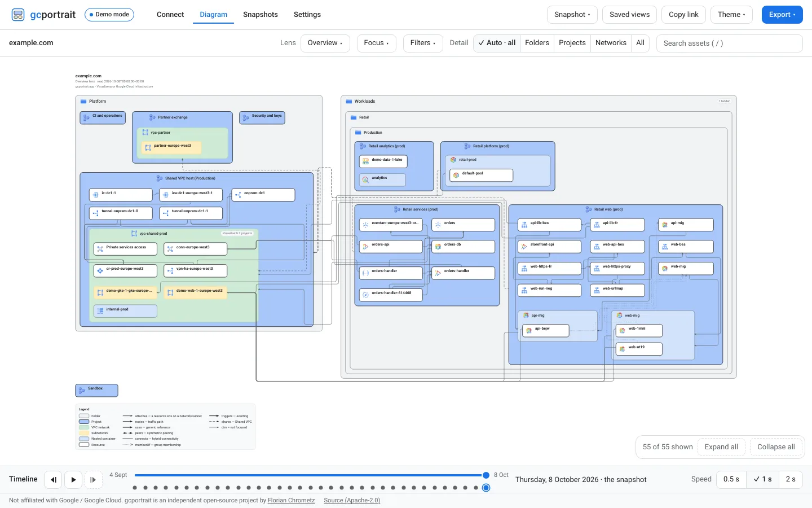Viewport: 812px width, 508px height.
Task: Click the Workloads folder icon
Action: 349,102
